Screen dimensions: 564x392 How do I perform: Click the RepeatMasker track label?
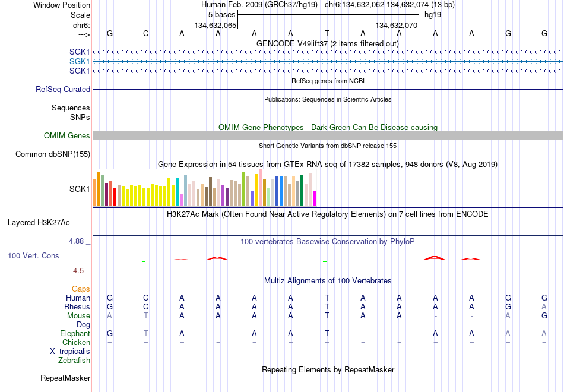[65, 378]
